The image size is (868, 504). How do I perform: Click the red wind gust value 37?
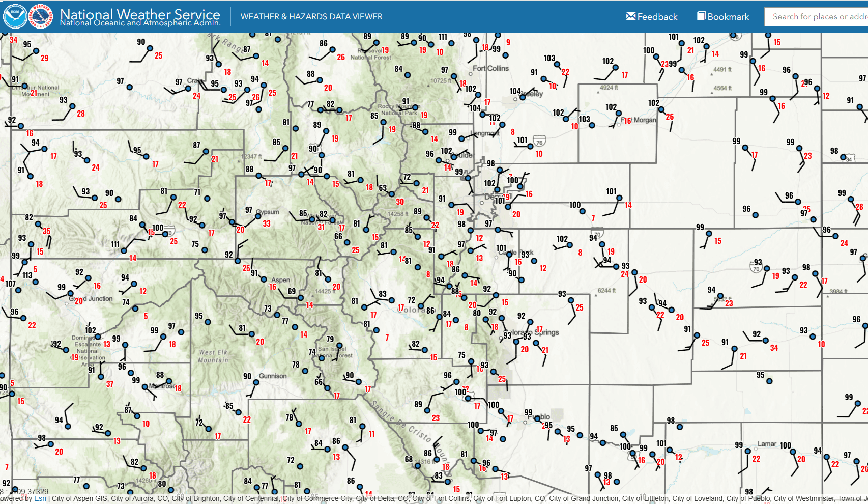coord(110,384)
